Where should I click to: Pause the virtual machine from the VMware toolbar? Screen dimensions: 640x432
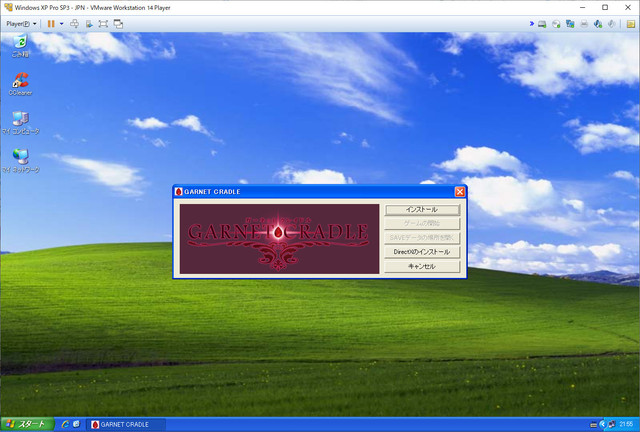[51, 24]
